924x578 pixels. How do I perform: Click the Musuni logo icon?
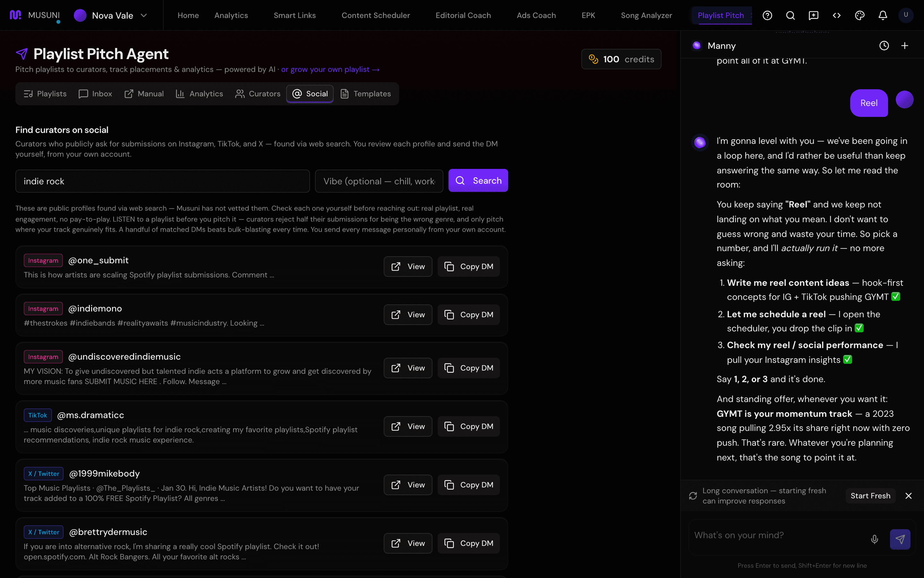tap(15, 15)
